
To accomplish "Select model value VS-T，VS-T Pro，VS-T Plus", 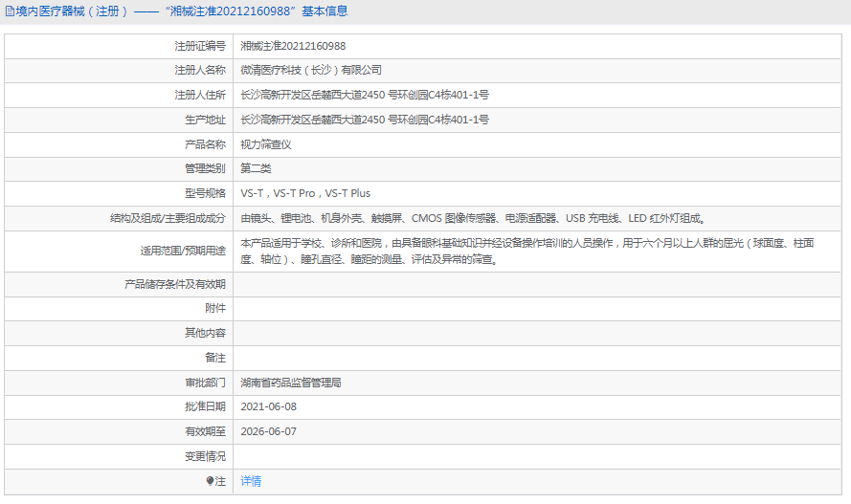I will [305, 193].
